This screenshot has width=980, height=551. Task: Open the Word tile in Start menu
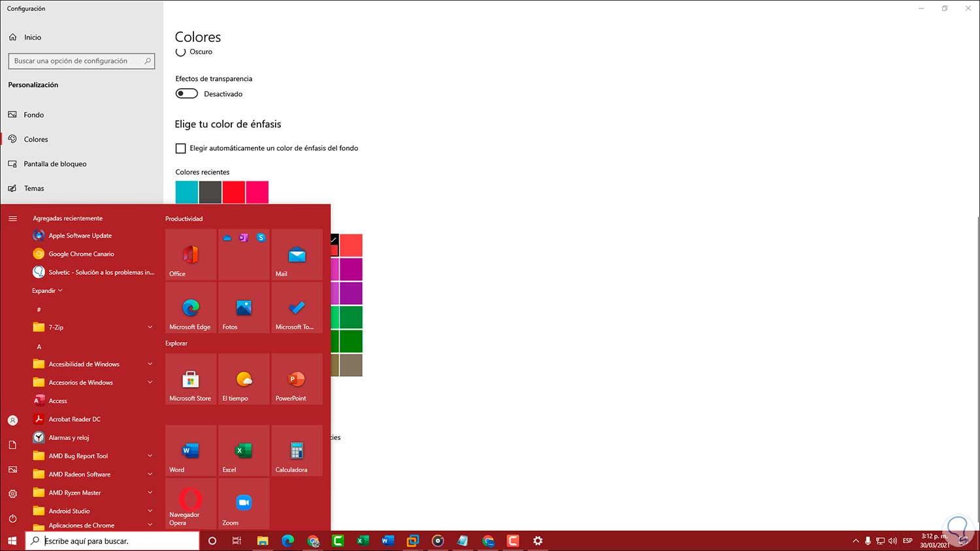coord(191,450)
